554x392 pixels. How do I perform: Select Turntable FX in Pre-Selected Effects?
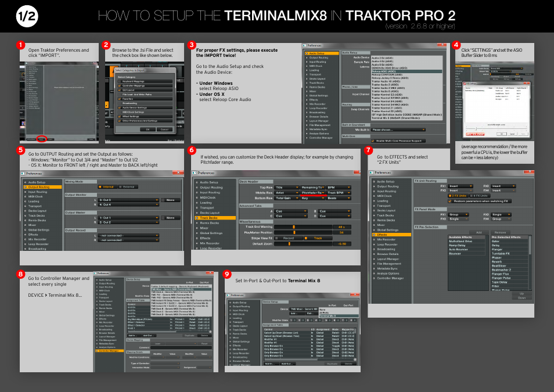click(x=509, y=254)
